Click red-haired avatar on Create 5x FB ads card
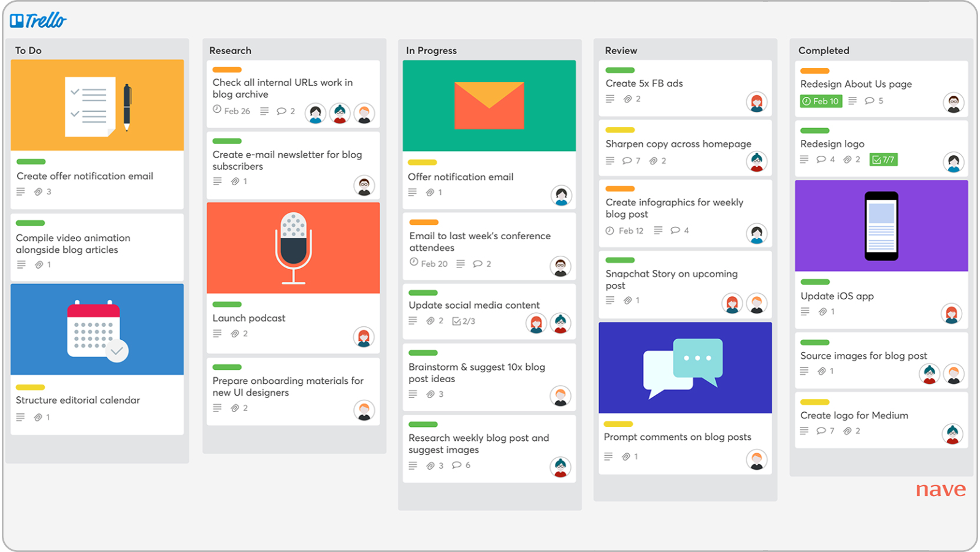The width and height of the screenshot is (980, 552). (757, 102)
